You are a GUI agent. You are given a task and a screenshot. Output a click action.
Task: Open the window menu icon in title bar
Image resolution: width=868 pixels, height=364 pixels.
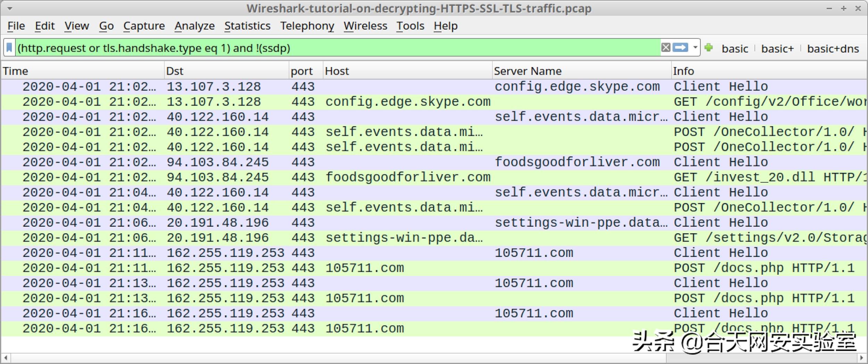pyautogui.click(x=9, y=8)
